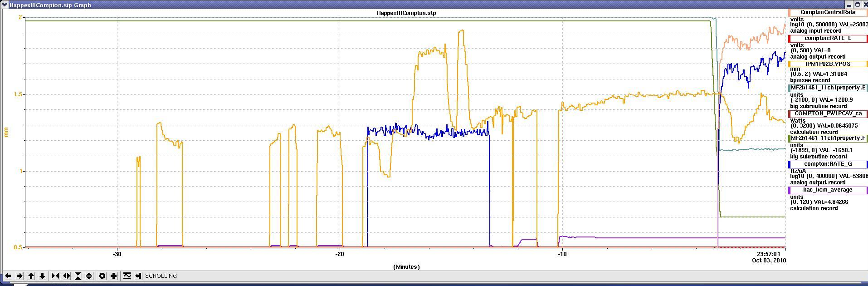Pan the graph right with the right arrow
This screenshot has width=868, height=286.
point(20,276)
